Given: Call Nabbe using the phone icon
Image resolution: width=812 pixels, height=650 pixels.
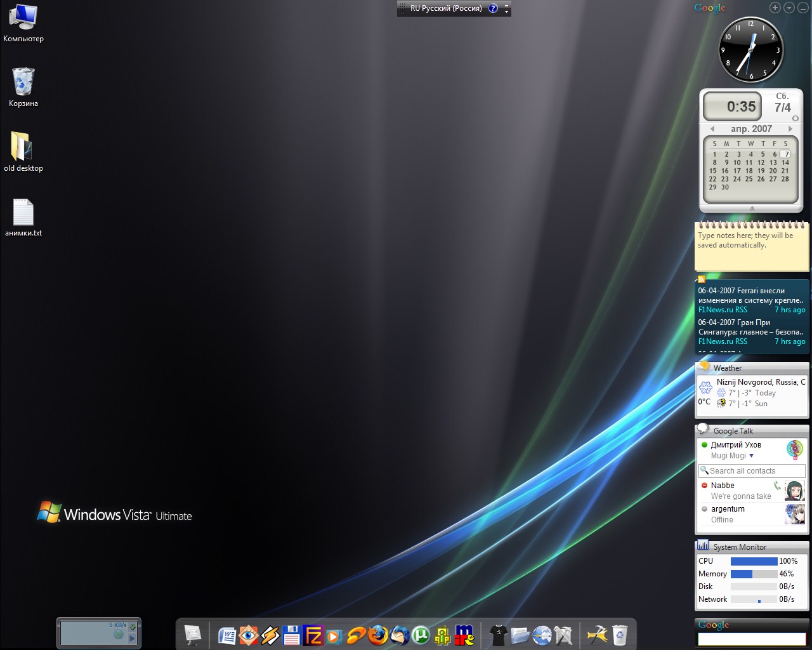Looking at the screenshot, I should [x=777, y=486].
